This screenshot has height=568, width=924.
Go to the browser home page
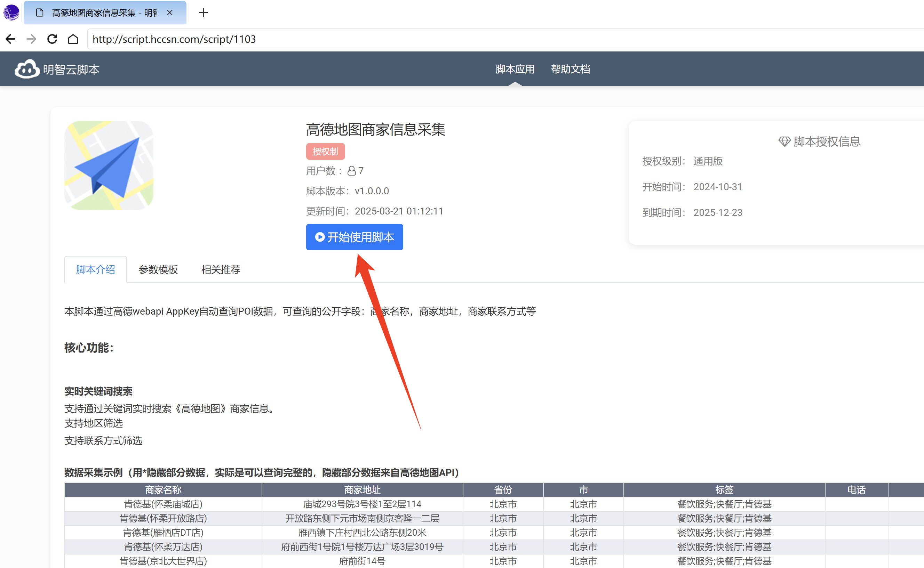pos(73,39)
